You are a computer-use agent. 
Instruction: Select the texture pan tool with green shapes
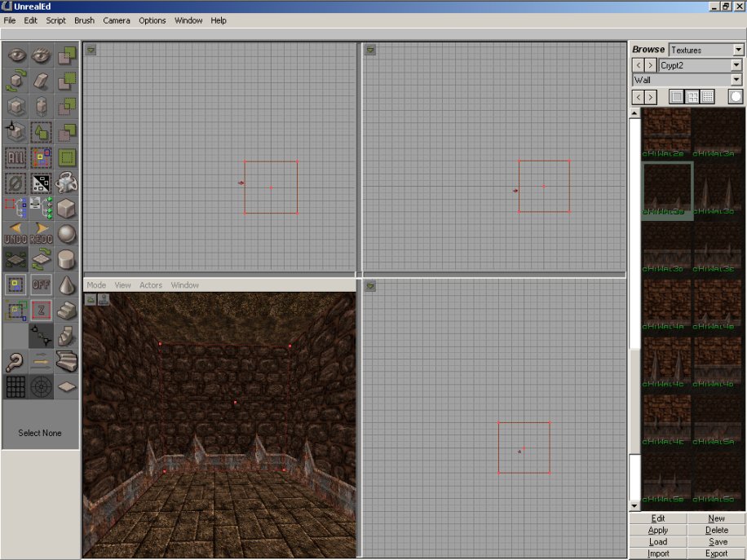point(41,132)
